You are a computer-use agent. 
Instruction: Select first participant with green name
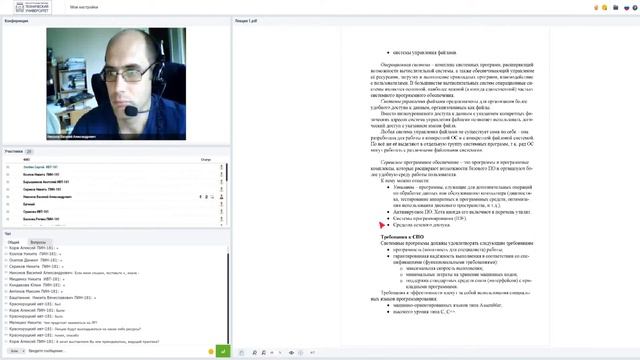40,167
